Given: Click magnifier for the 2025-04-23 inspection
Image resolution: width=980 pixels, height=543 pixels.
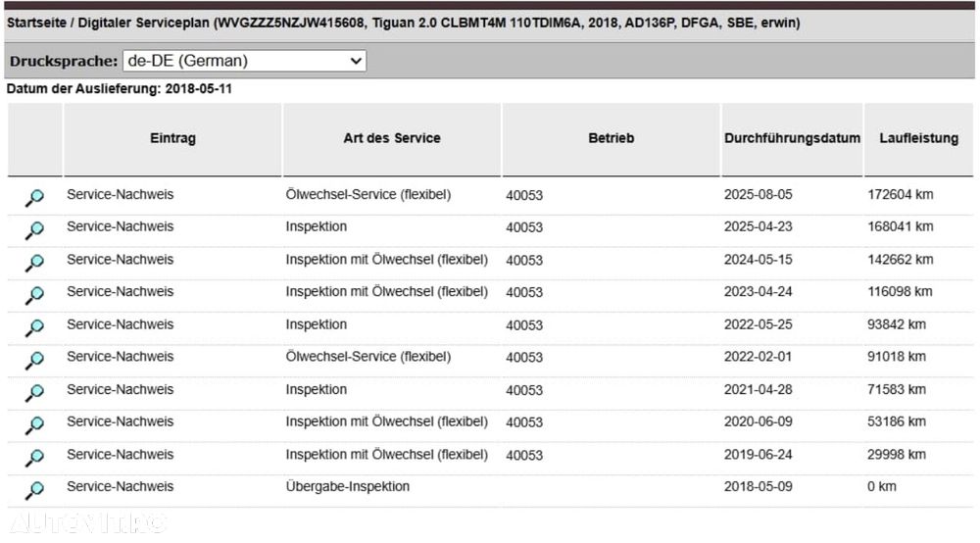Looking at the screenshot, I should tap(34, 230).
